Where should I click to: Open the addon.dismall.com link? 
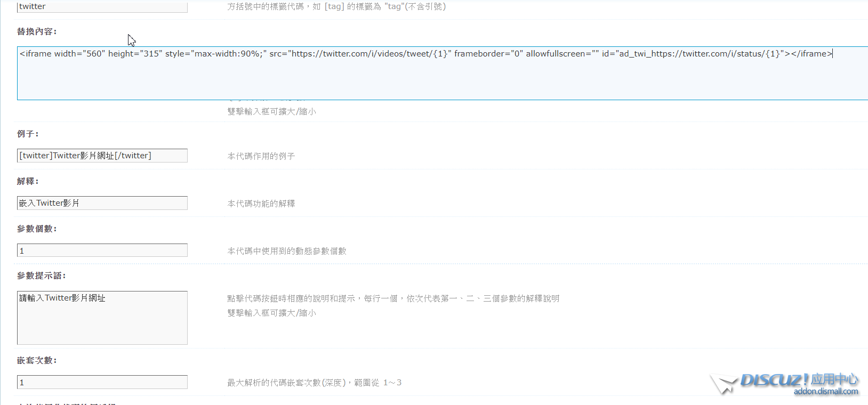[825, 392]
